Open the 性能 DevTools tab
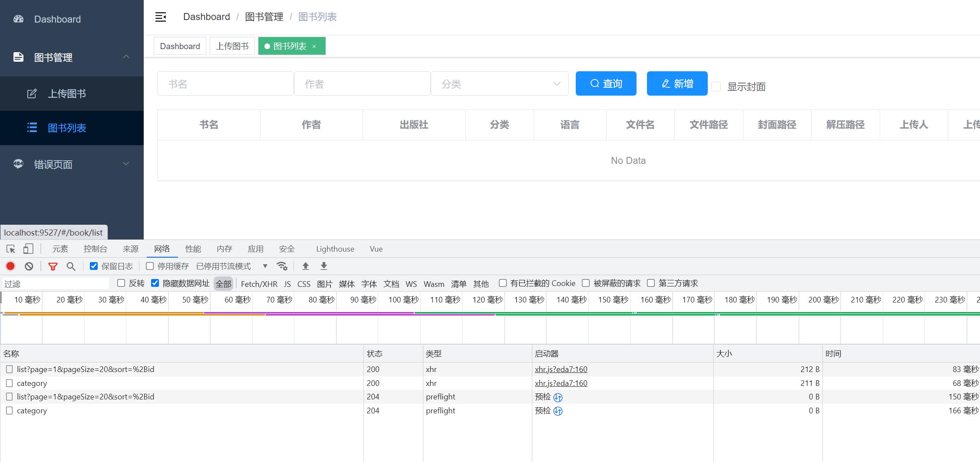The width and height of the screenshot is (980, 462). [193, 249]
